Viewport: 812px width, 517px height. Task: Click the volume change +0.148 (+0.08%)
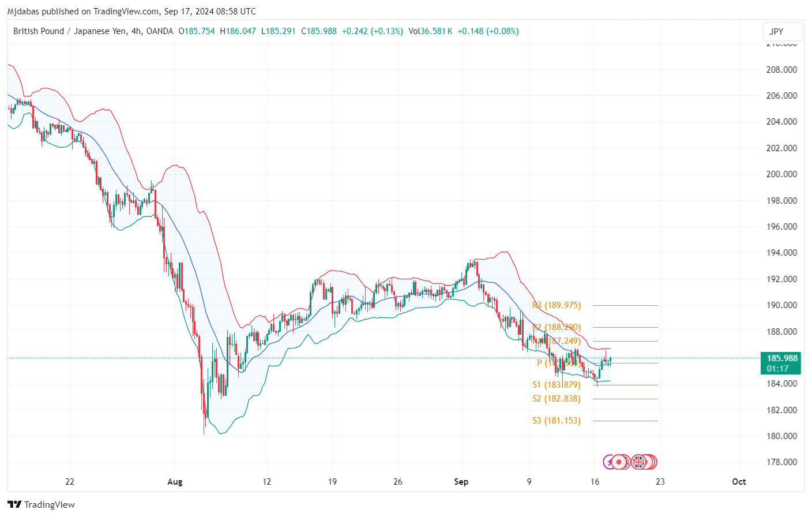(x=488, y=31)
